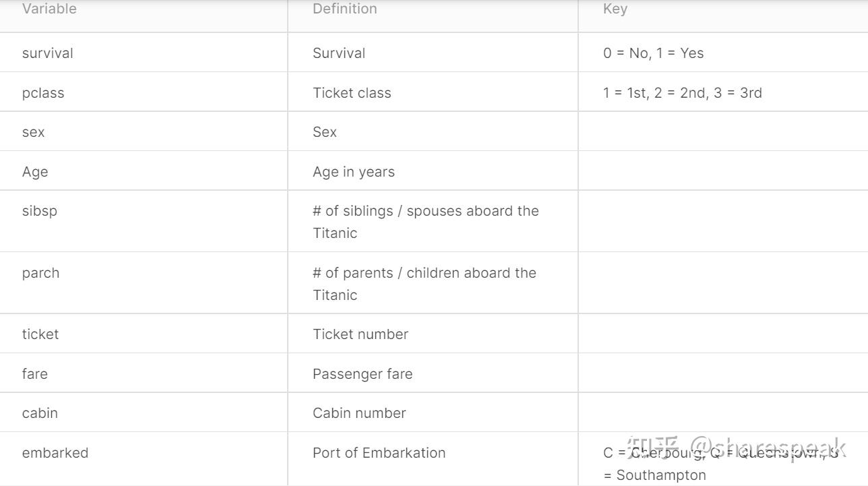Click the "Ticket number" definition cell
Viewport: 868px width, 486px height.
pyautogui.click(x=360, y=334)
